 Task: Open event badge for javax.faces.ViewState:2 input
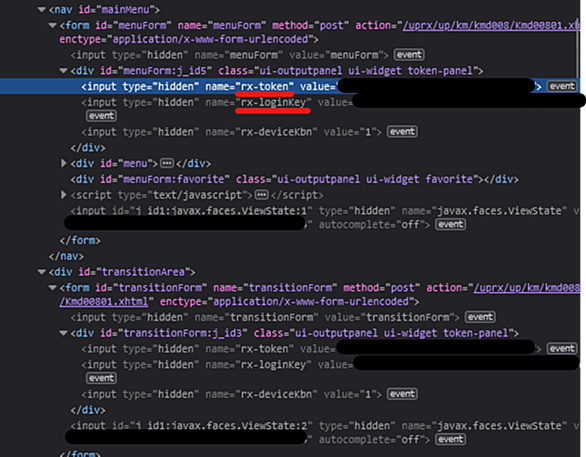[x=450, y=439]
